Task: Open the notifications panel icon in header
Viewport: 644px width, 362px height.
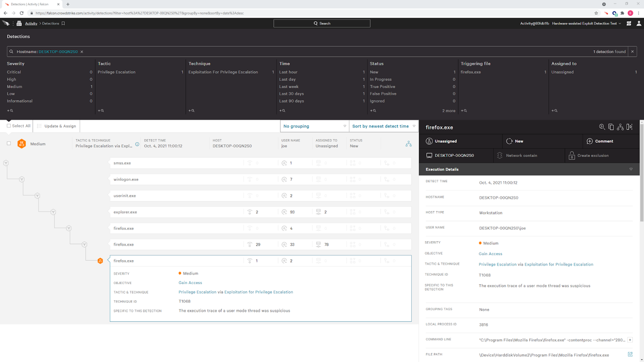Action: point(629,24)
